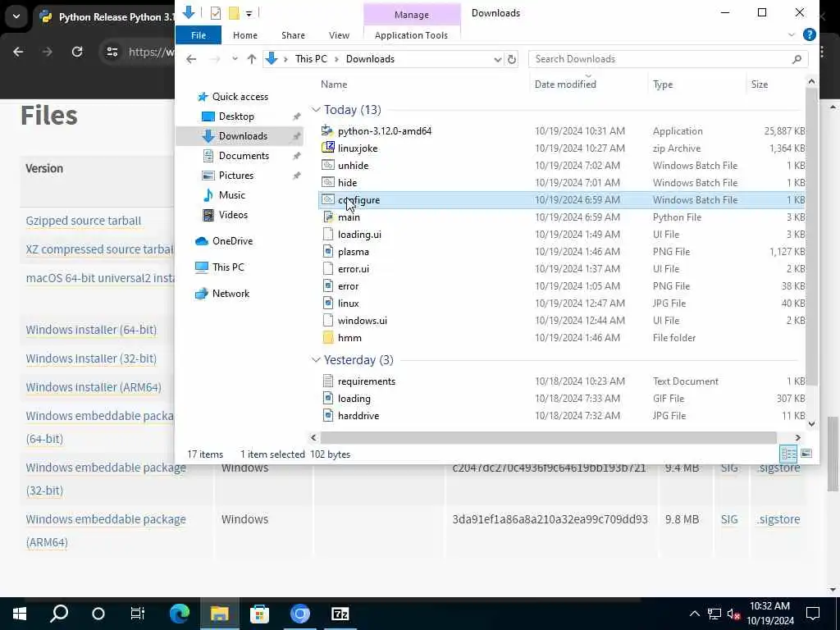Viewport: 840px width, 630px height.
Task: Click the Manage contextual tab
Action: coord(412,15)
